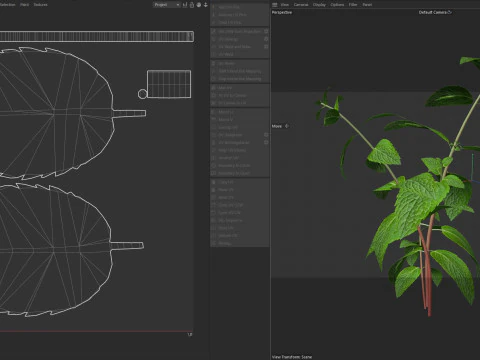480x360 pixels.
Task: Open the Project dropdown above UV canvas
Action: (167, 5)
